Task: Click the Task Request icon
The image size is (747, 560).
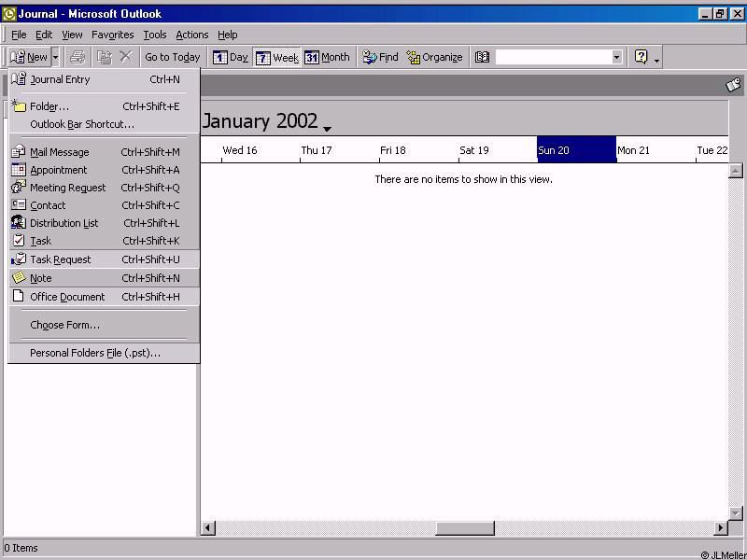Action: click(19, 259)
